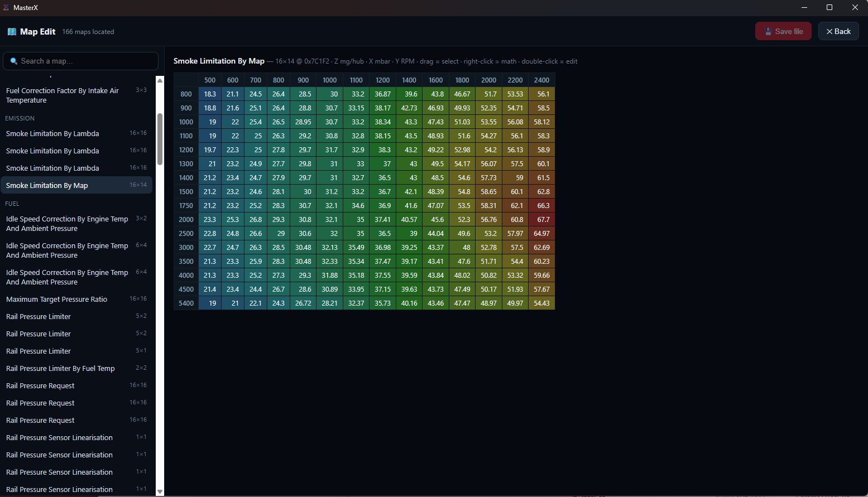Focus the Search a map field
The height and width of the screenshot is (497, 868).
click(x=81, y=61)
